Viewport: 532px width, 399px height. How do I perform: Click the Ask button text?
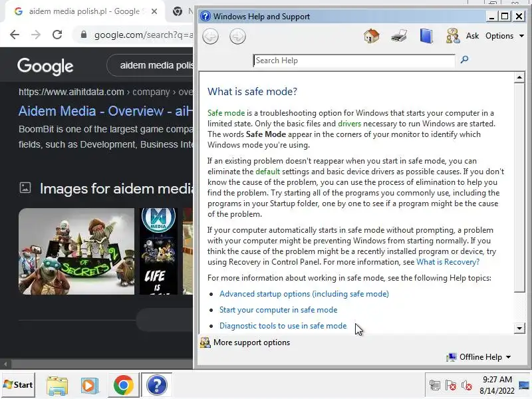pyautogui.click(x=472, y=36)
